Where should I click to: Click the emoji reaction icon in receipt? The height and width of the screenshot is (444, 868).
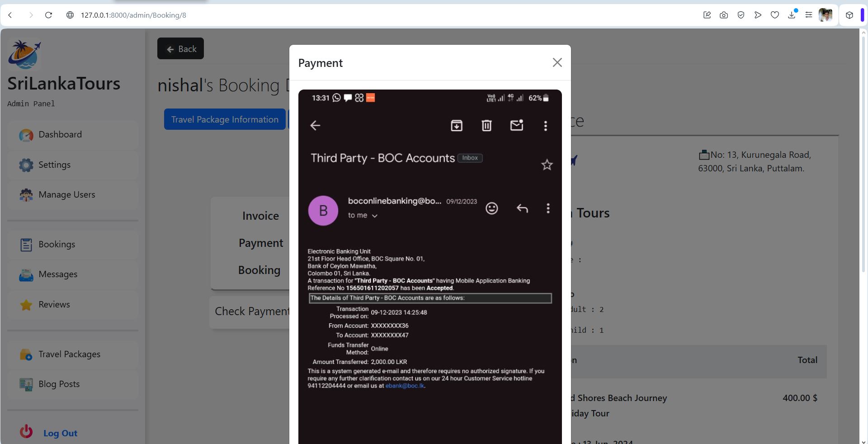(491, 208)
